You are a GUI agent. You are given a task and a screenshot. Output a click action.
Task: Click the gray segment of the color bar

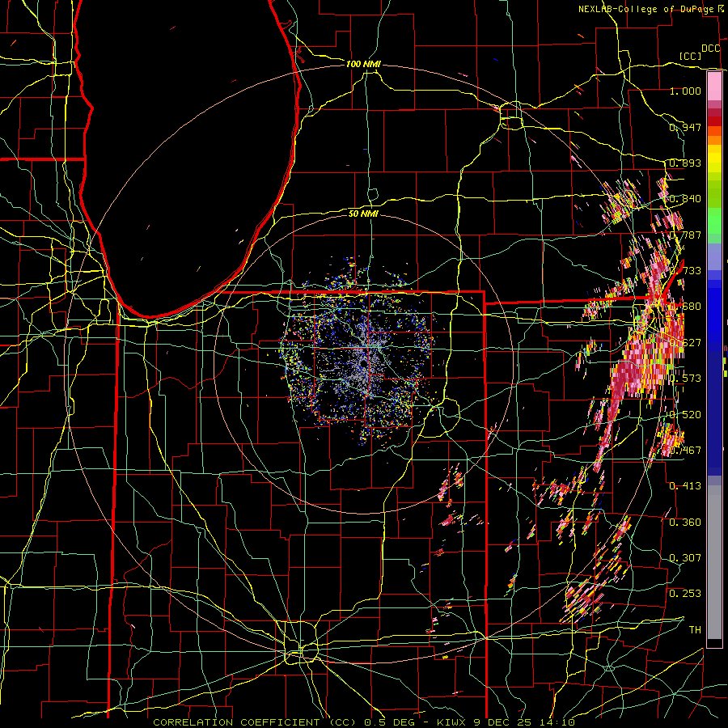tap(714, 562)
